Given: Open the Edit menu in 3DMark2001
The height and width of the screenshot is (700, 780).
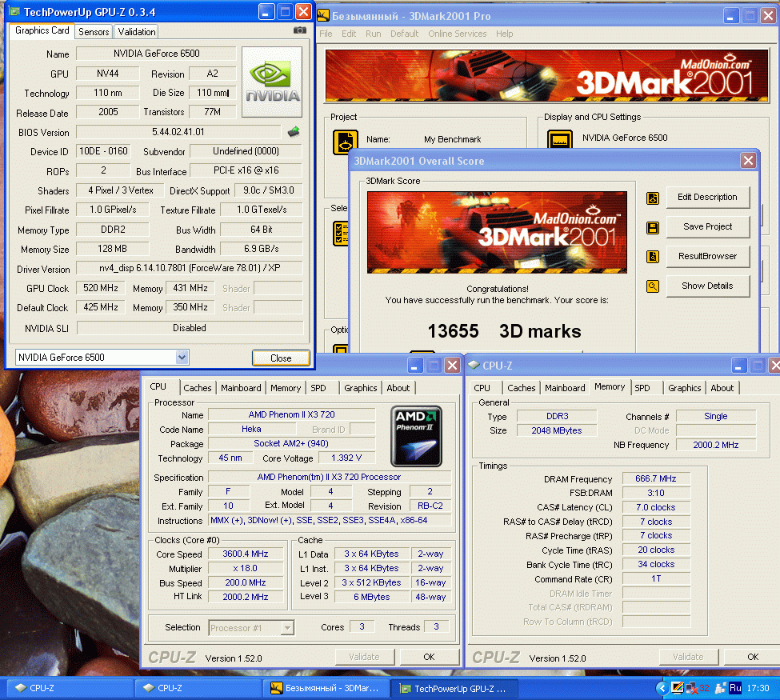Looking at the screenshot, I should coord(348,34).
